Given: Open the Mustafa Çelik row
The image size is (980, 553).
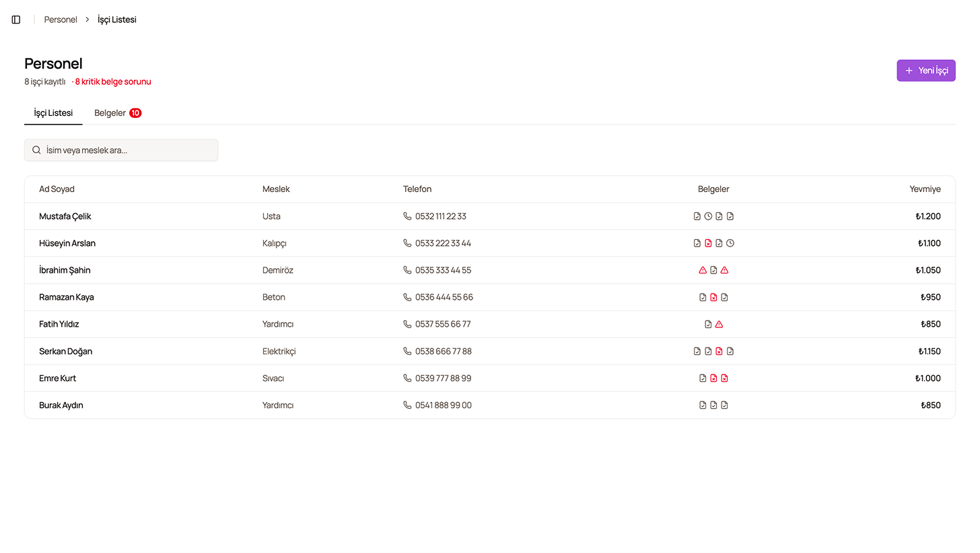Looking at the screenshot, I should pyautogui.click(x=490, y=216).
